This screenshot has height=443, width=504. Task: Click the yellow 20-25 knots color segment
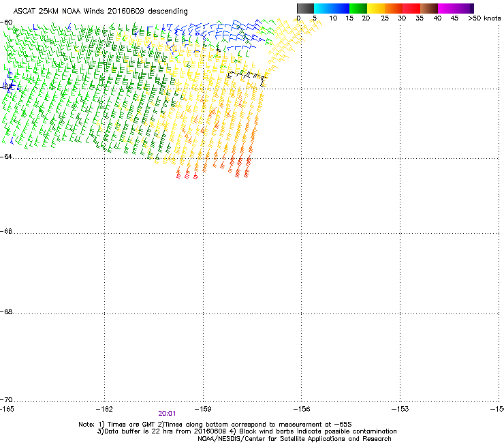376,8
